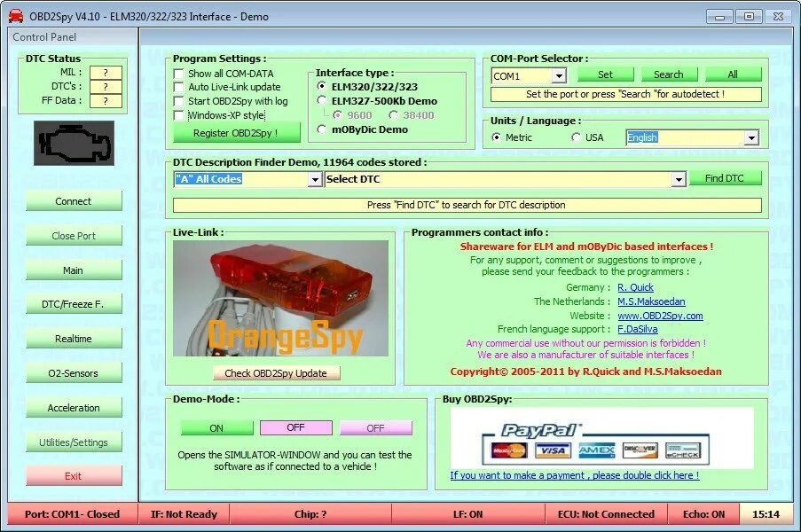Click Check OBD2Spy Update button
This screenshot has width=801, height=532.
[x=277, y=372]
